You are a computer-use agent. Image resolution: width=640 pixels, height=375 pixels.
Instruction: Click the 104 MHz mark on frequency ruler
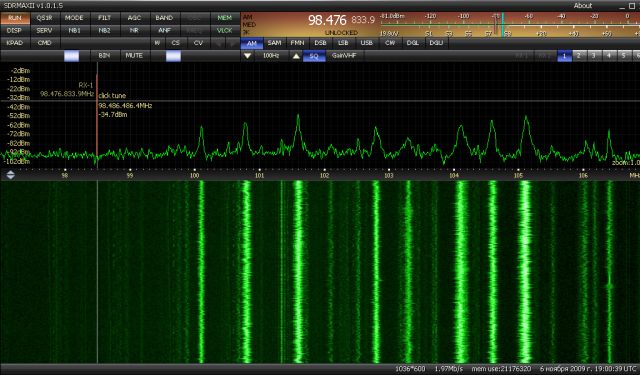[454, 175]
